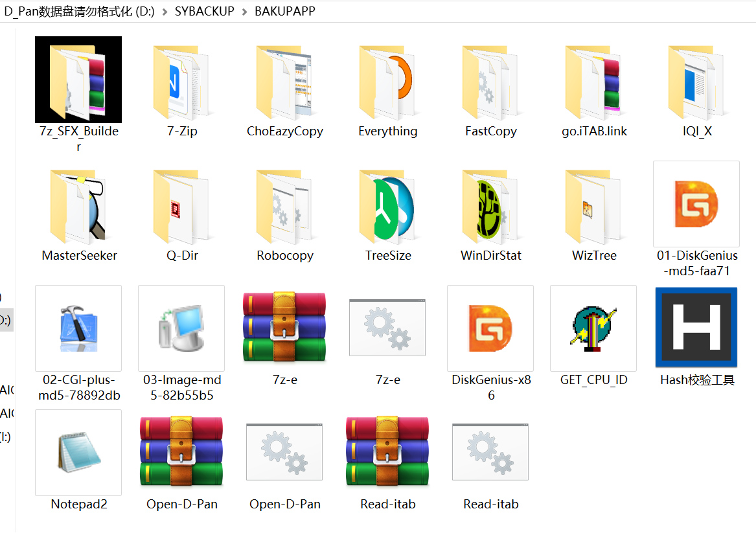Click the folder name 'TreeSize'
756x533 pixels.
(x=388, y=255)
